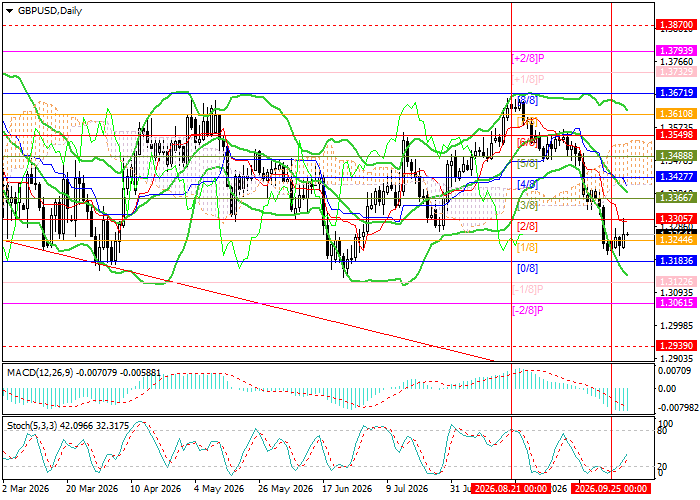Screen dimensions: 700x500
Task: Select the 1.31226 pink price label
Action: pyautogui.click(x=676, y=282)
